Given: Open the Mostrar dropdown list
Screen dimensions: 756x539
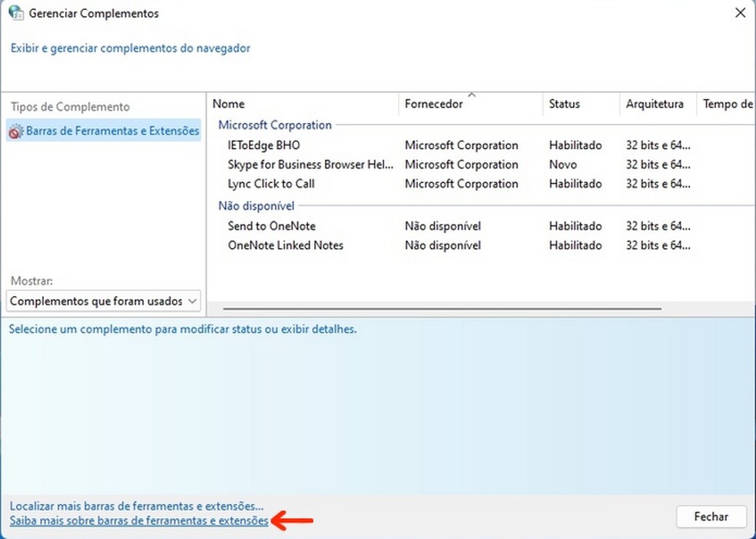Looking at the screenshot, I should coord(104,301).
